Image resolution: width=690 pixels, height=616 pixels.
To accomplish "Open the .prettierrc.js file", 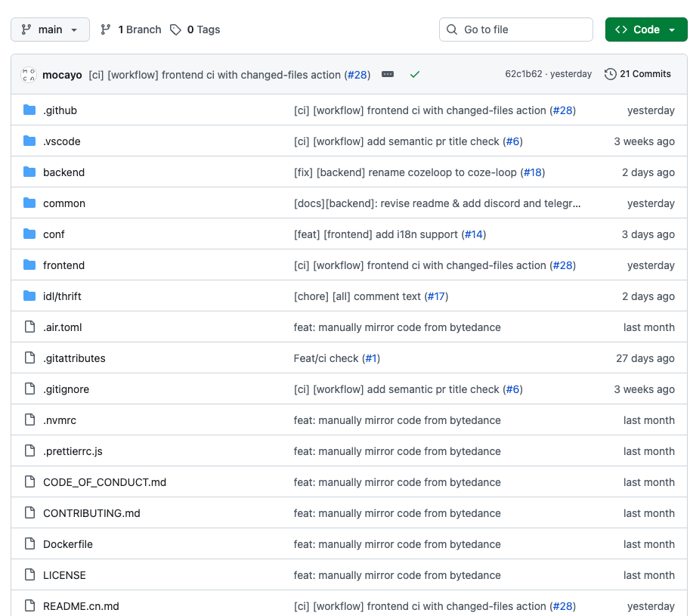I will tap(73, 451).
